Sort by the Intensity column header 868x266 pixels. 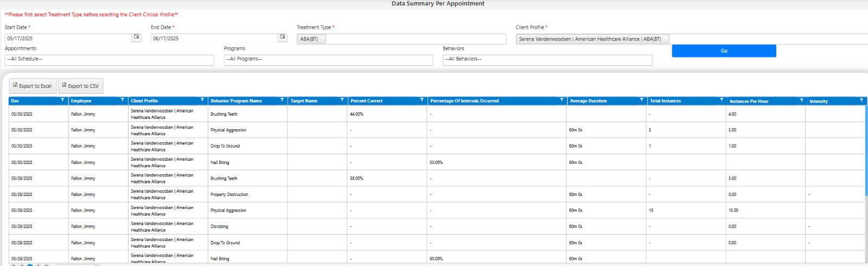click(x=819, y=101)
